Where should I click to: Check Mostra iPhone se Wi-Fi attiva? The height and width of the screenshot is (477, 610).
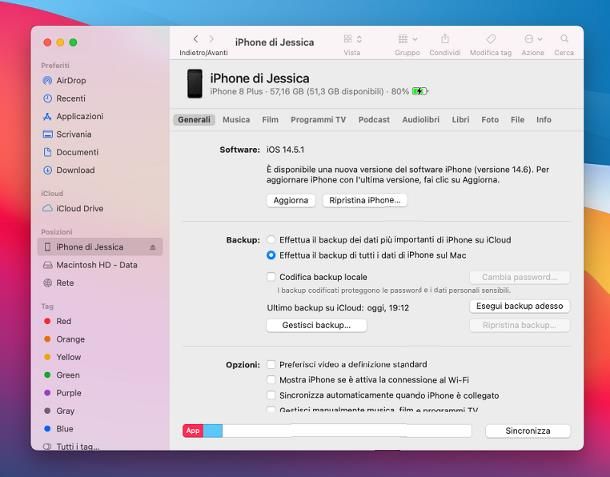271,380
